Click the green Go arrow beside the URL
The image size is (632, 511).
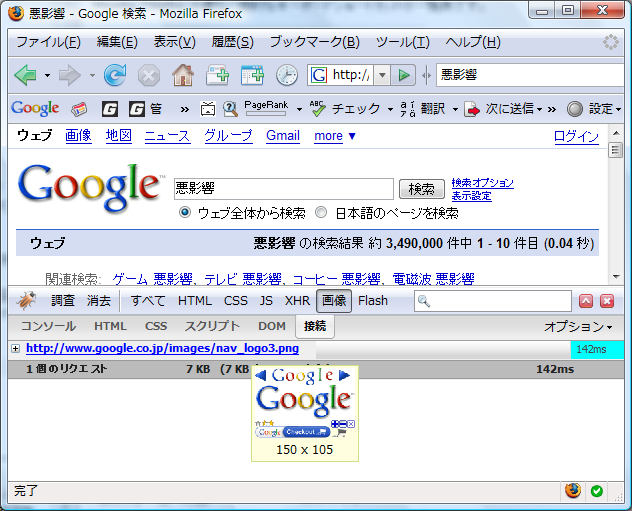tap(404, 75)
